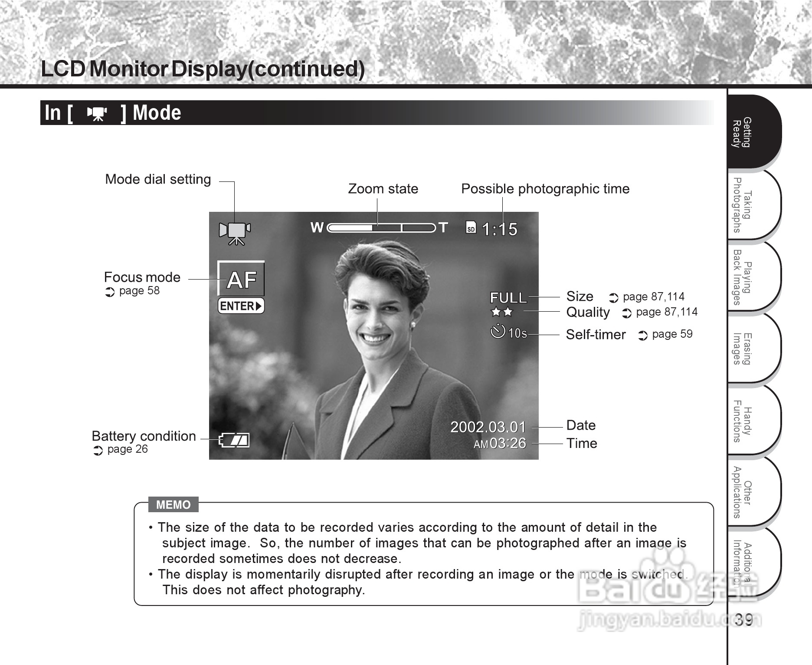
Task: Select the AF focus mode indicator
Action: tap(241, 279)
